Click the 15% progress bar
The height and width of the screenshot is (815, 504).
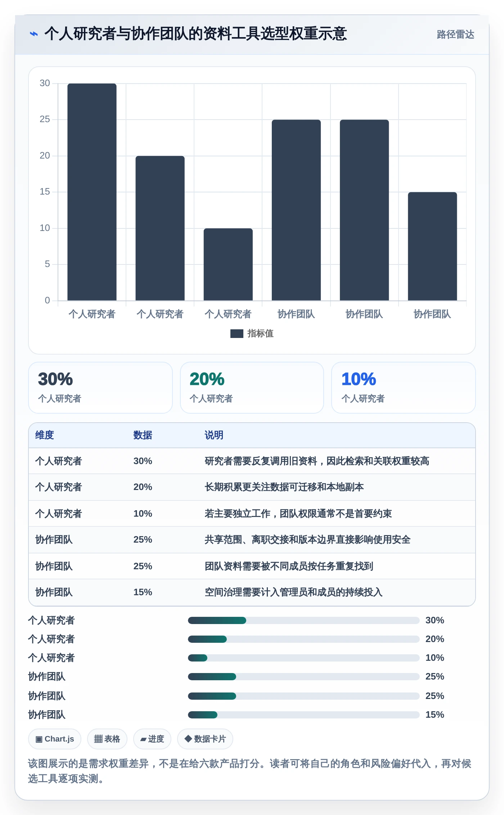coord(303,715)
